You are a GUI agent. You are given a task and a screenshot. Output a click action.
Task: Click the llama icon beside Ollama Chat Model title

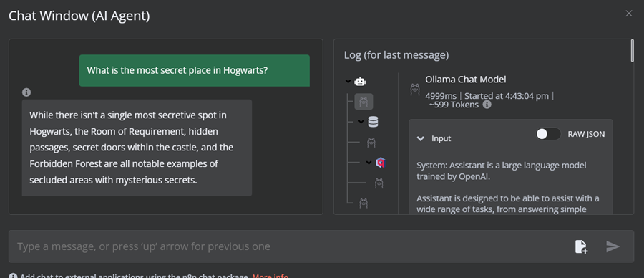tap(415, 90)
